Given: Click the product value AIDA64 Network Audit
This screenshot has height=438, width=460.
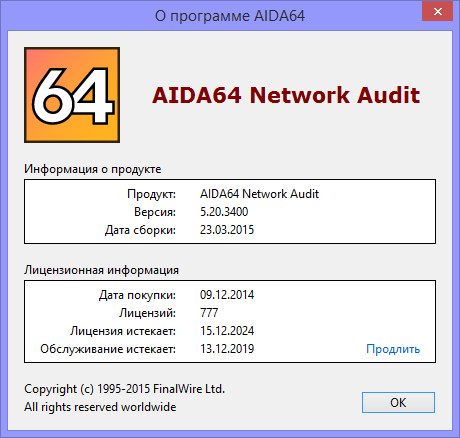Looking at the screenshot, I should click(259, 194).
